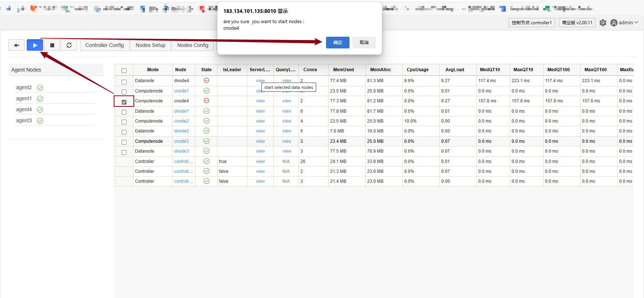644x298 pixels.
Task: Open the controller1 control node selector
Action: [531, 23]
